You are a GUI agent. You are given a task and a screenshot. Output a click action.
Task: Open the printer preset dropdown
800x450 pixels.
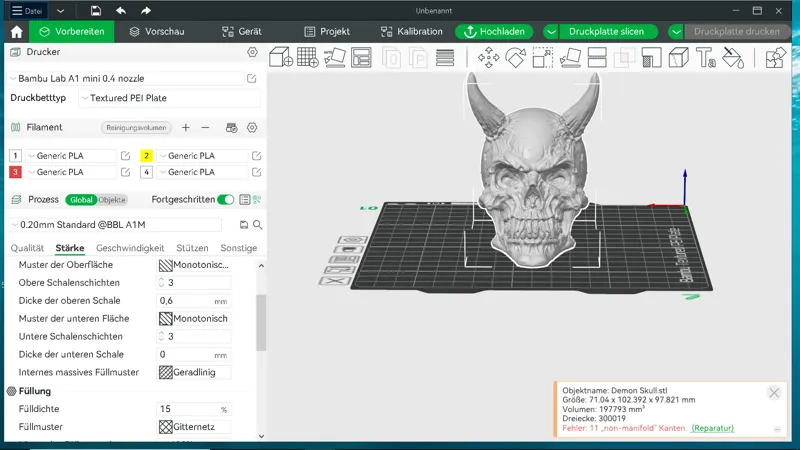(x=127, y=79)
